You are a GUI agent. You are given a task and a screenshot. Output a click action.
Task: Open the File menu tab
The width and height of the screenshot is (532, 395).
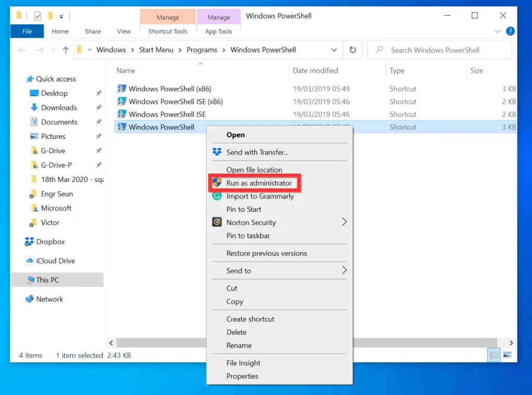point(27,31)
